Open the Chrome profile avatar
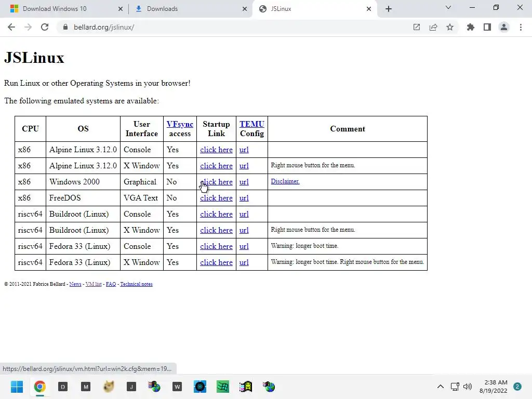The height and width of the screenshot is (399, 532). point(504,27)
